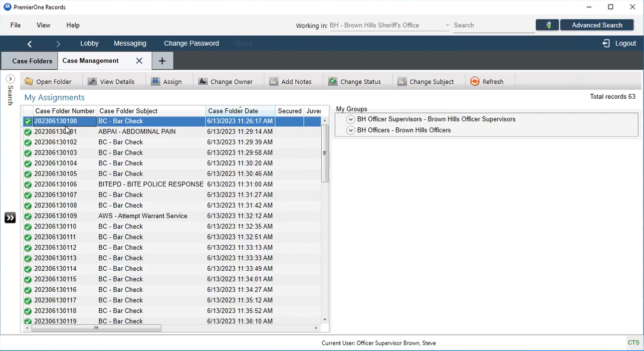Select the BITEPD - BITE POLICE RESPONSE row
This screenshot has width=644, height=351.
pos(150,185)
